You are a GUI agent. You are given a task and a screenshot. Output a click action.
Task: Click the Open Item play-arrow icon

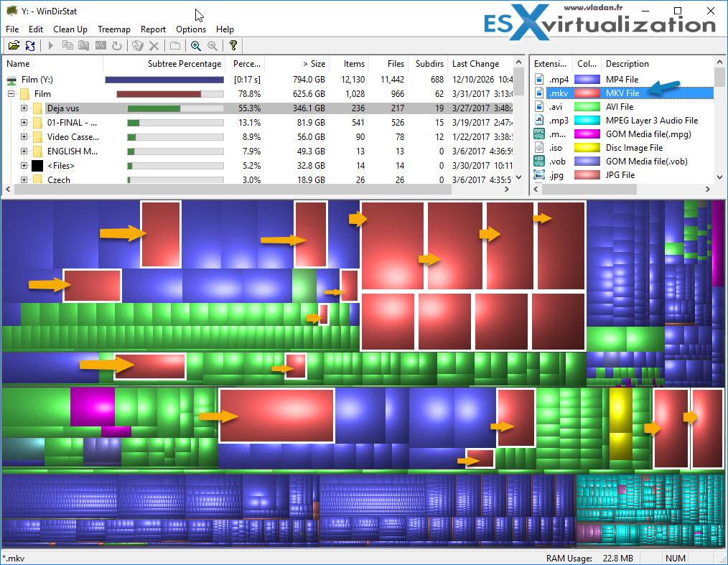51,45
